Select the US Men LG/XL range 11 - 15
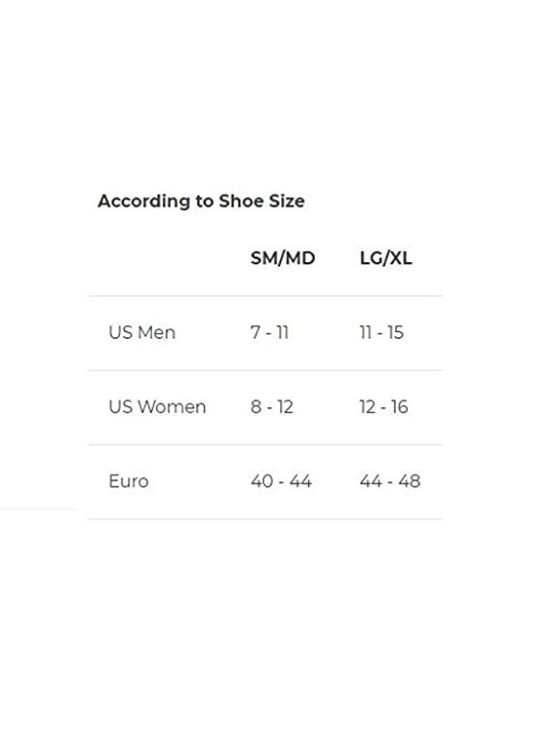554x756 pixels. [x=381, y=333]
